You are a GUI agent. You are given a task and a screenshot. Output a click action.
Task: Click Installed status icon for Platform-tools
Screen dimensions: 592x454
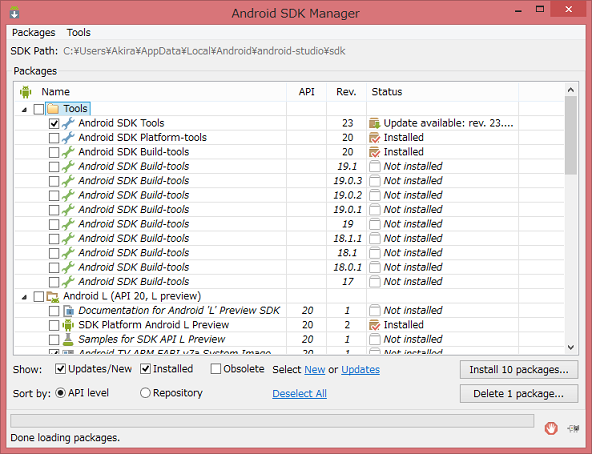pyautogui.click(x=375, y=137)
